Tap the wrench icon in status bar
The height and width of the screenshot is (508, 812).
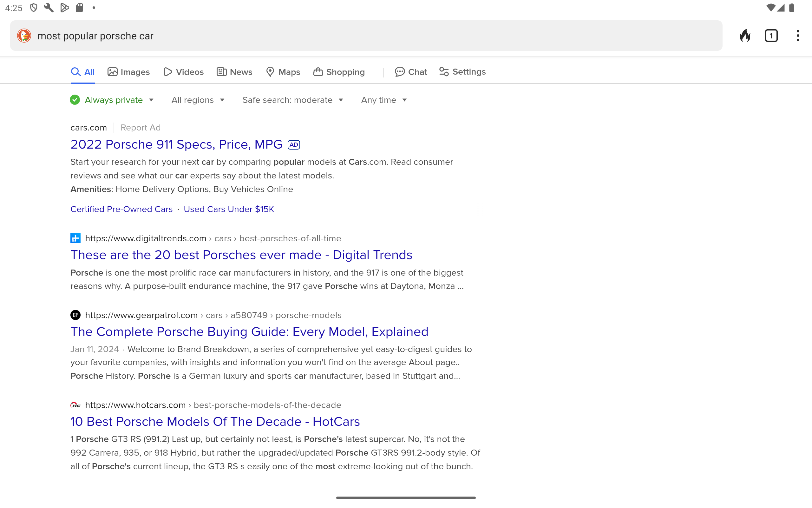[49, 8]
